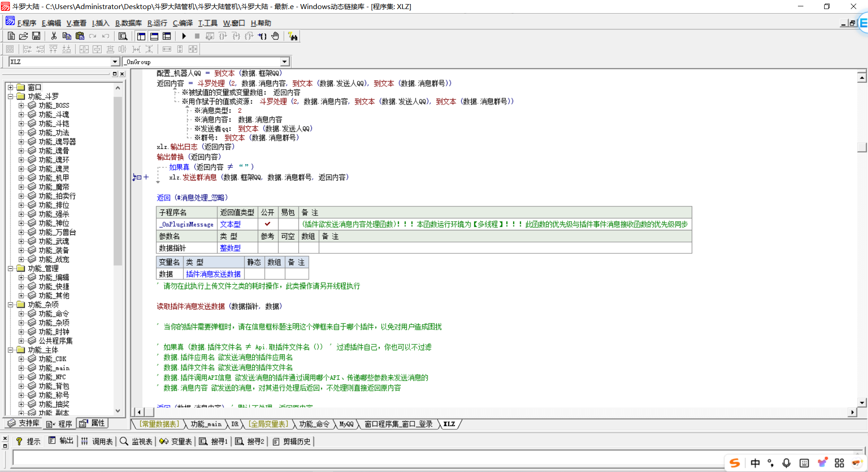
Task: Collapse the 功能_斗罗 tree folder
Action: point(10,96)
